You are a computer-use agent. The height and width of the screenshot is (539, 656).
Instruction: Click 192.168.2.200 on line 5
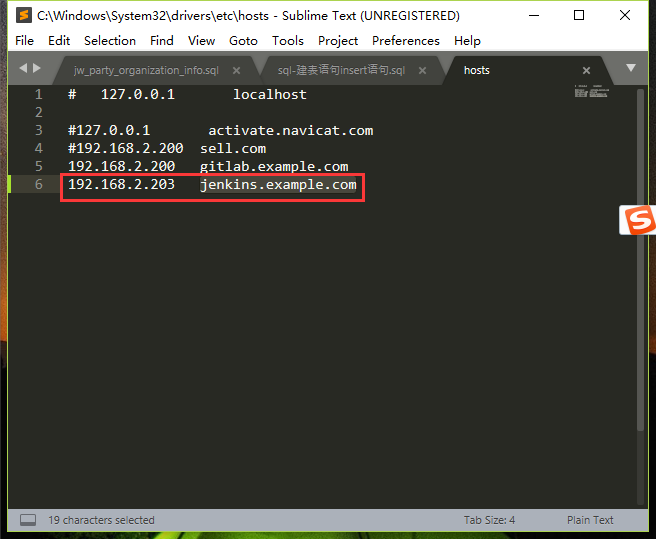tap(122, 167)
